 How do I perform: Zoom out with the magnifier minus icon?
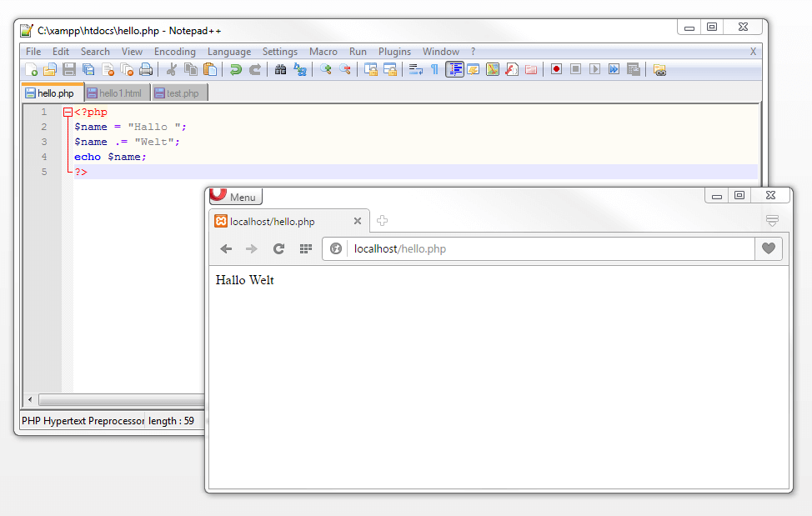345,69
